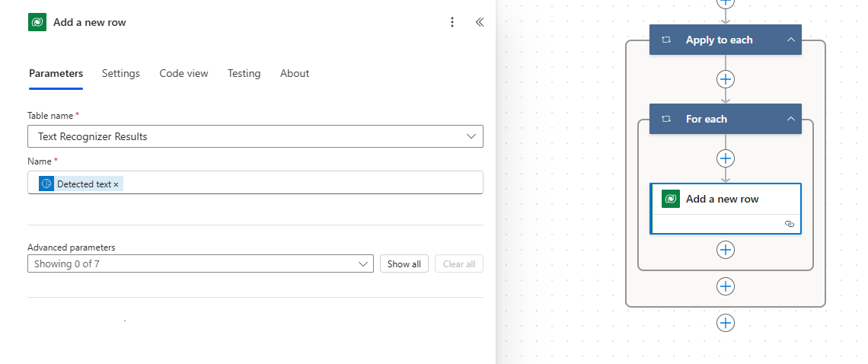The height and width of the screenshot is (364, 868).
Task: Switch to the Settings tab
Action: pyautogui.click(x=120, y=73)
